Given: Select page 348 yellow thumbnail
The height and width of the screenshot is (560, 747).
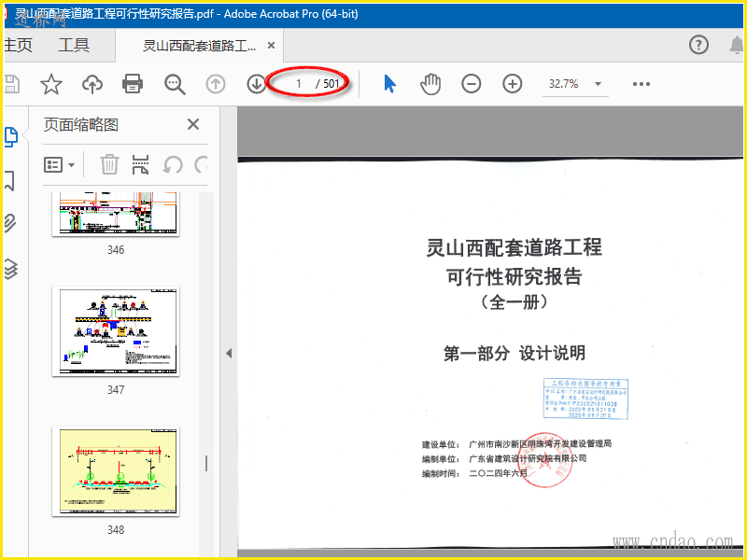Looking at the screenshot, I should [x=116, y=471].
